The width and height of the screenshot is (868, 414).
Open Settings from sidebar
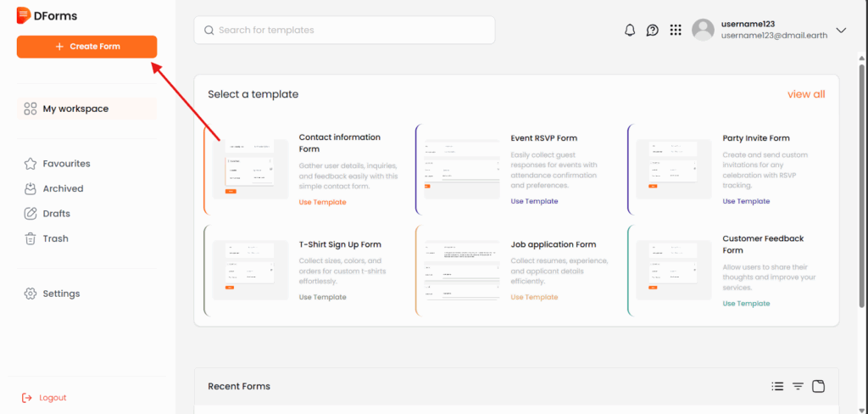coord(61,294)
